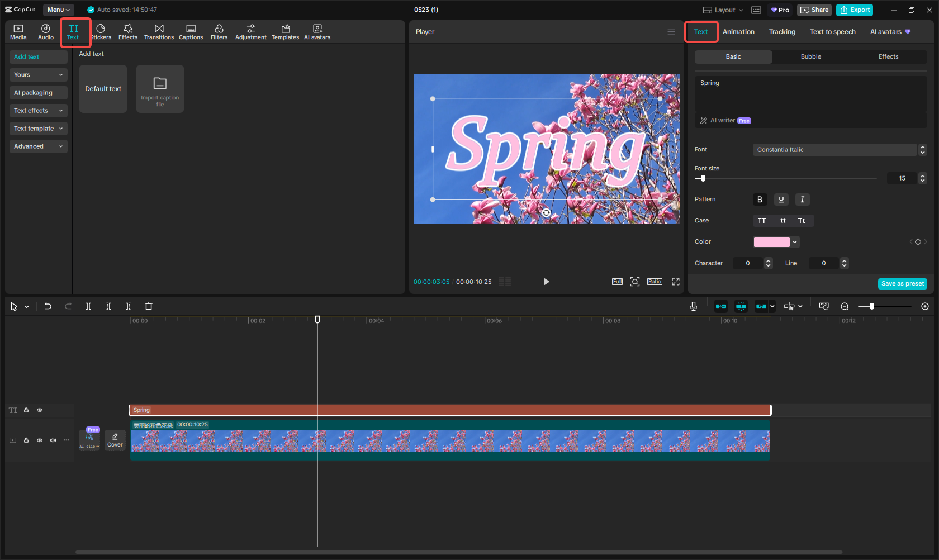939x560 pixels.
Task: Click the Save as preset button
Action: click(902, 283)
